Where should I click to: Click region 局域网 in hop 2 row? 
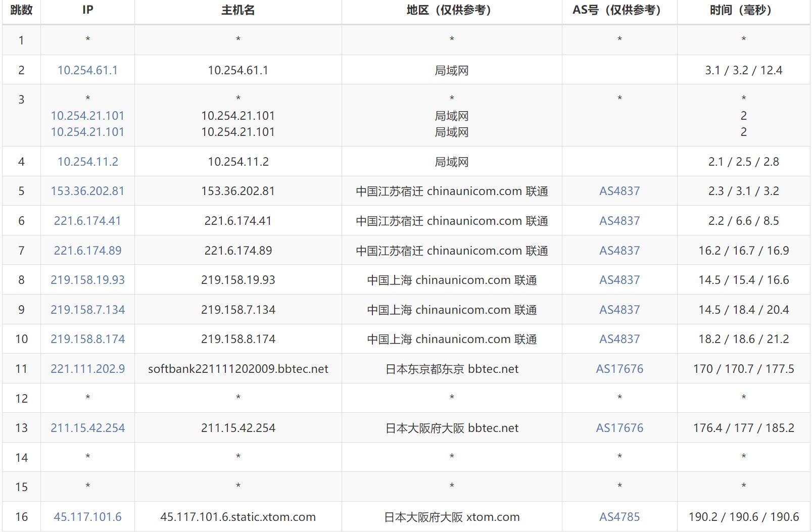pyautogui.click(x=452, y=70)
